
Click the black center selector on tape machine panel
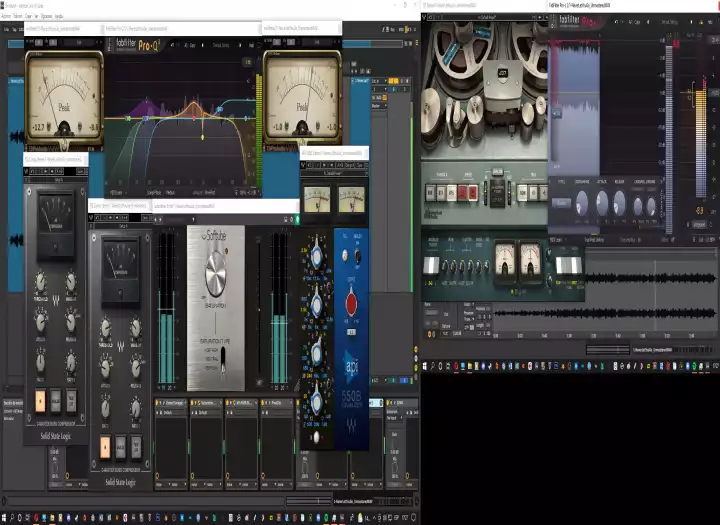click(497, 193)
